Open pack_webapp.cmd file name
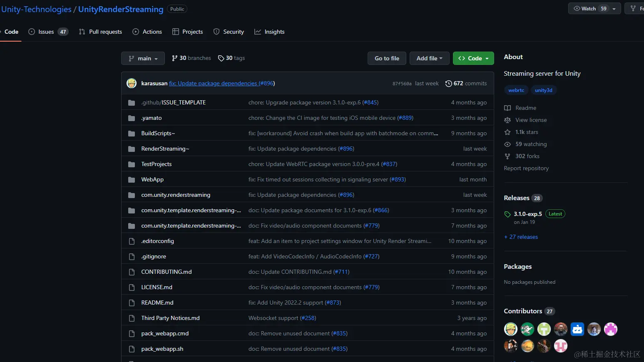The height and width of the screenshot is (362, 644). point(165,334)
